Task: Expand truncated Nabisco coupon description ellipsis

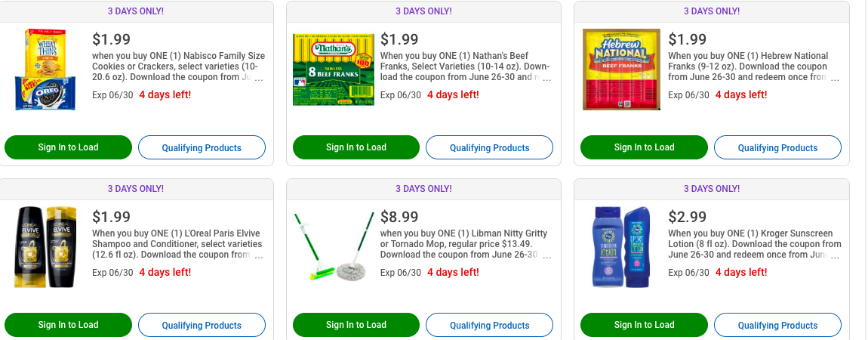Action: point(259,78)
